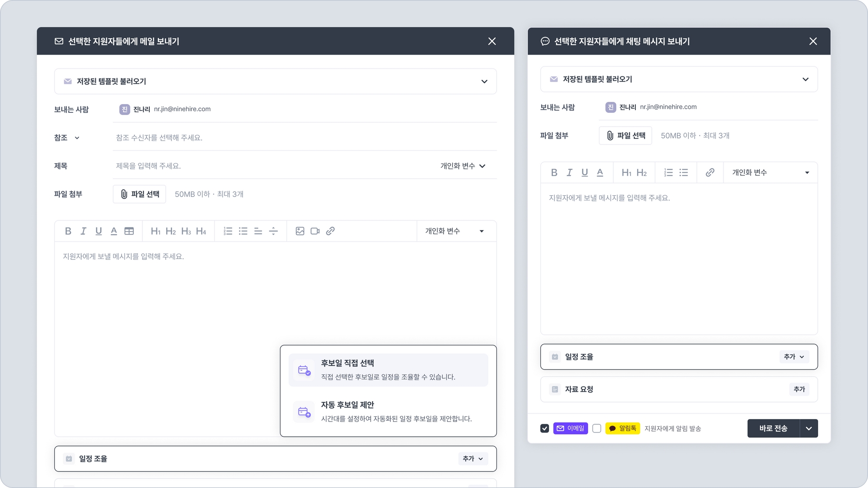Screen dimensions: 868x488
Task: Click text color icon in email editor toolbar
Action: click(114, 231)
